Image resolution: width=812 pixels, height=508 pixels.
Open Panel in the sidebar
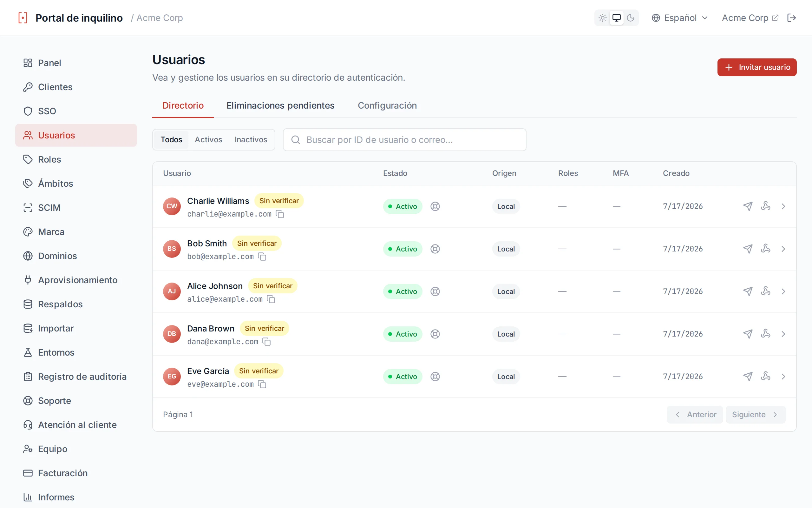pos(76,63)
